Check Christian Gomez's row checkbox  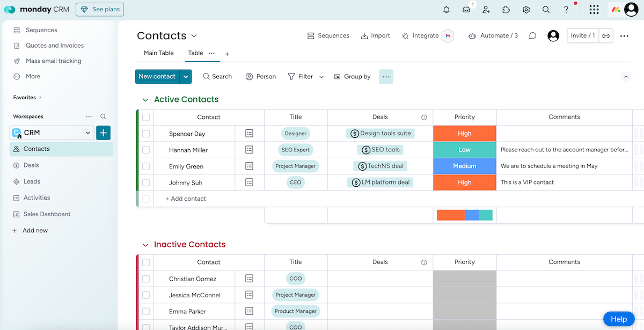click(146, 278)
